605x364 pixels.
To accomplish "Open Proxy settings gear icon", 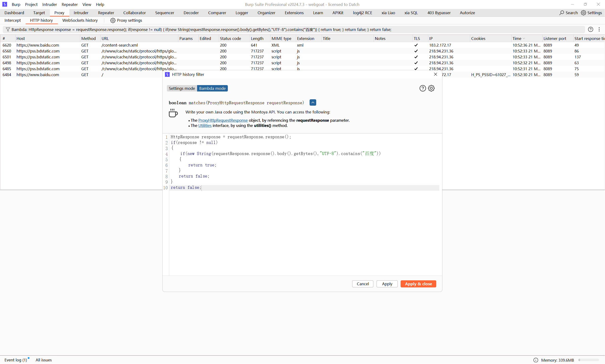I will tap(113, 20).
